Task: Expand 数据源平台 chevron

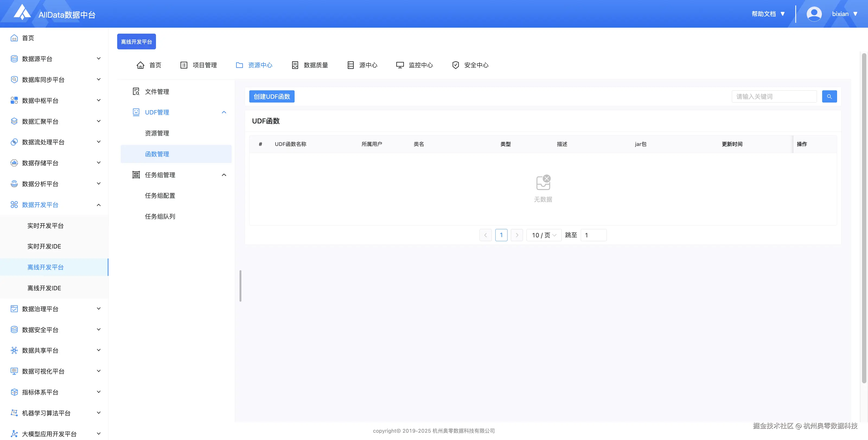Action: [99, 59]
